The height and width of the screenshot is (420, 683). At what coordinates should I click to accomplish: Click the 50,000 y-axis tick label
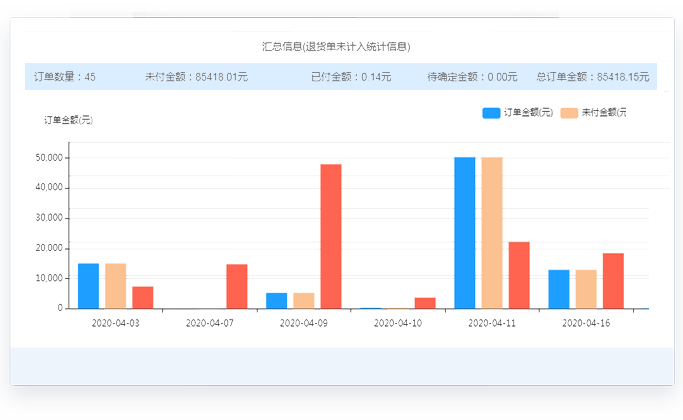[x=49, y=158]
